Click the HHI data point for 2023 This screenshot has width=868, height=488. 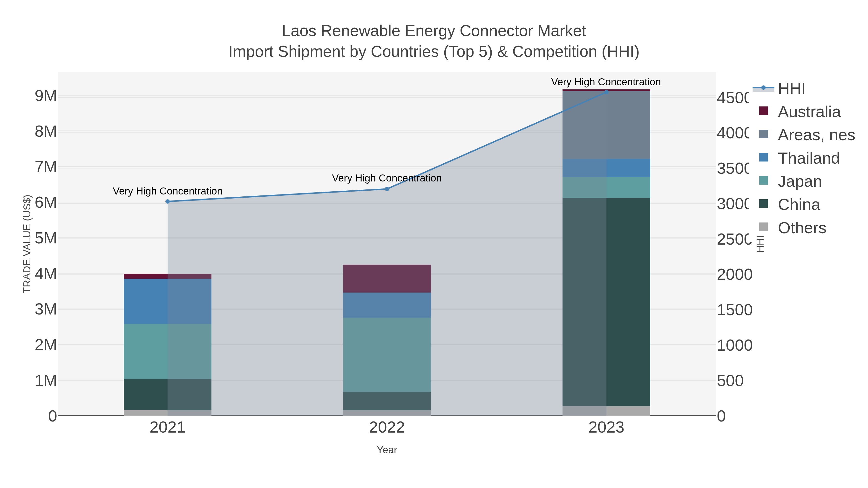pyautogui.click(x=606, y=92)
